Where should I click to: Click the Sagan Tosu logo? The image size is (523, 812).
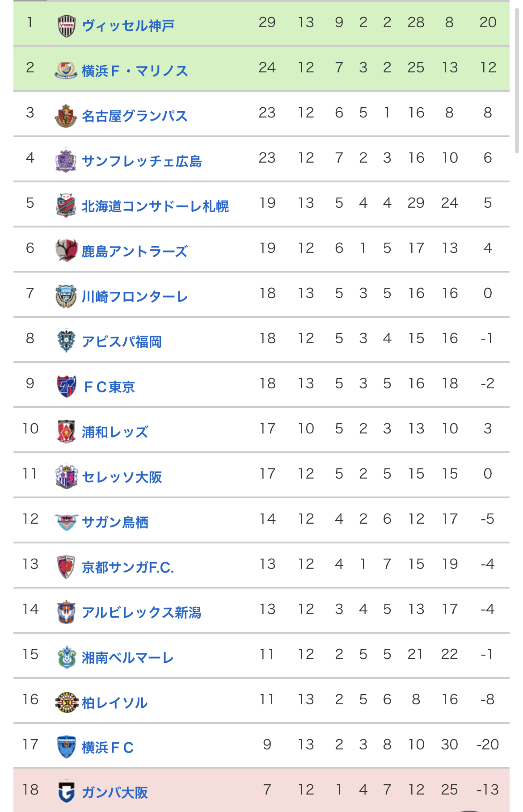[66, 522]
